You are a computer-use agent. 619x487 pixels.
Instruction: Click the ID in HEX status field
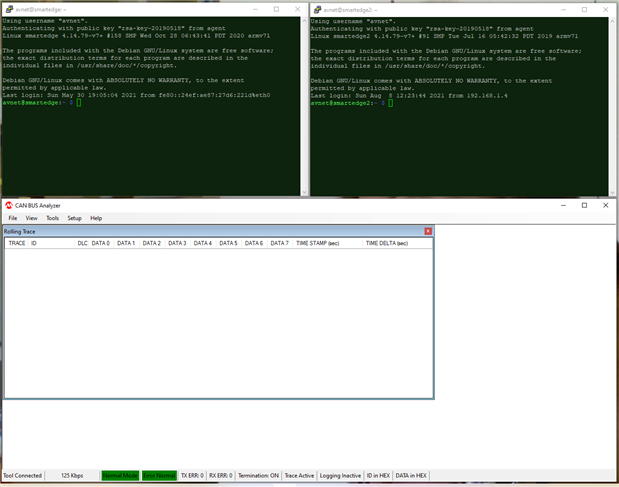pos(377,476)
